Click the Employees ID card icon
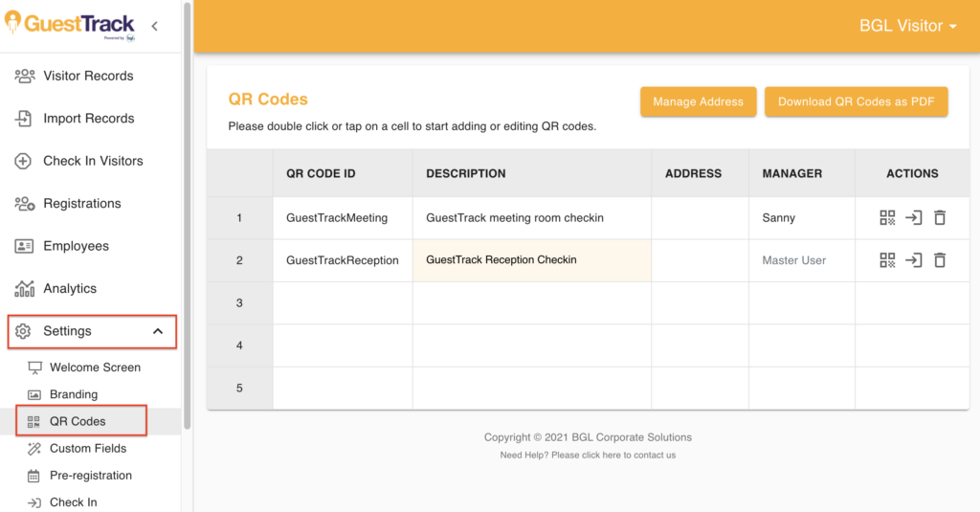980x512 pixels. click(x=24, y=246)
